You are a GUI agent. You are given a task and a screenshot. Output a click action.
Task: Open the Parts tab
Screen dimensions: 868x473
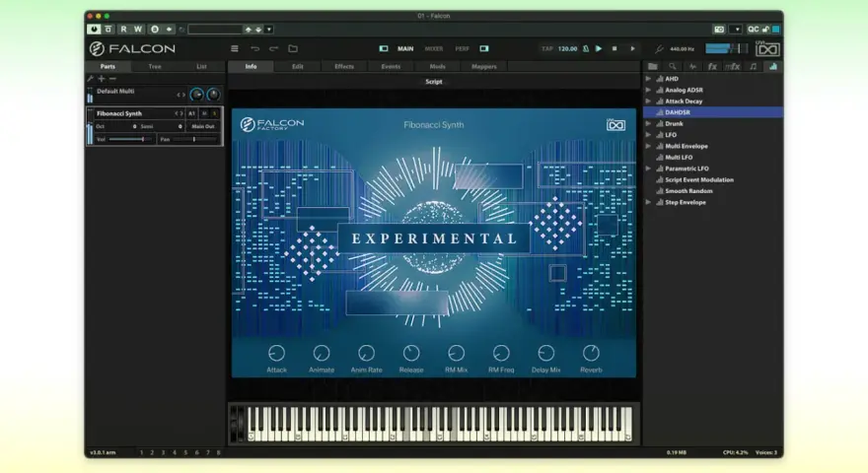108,66
